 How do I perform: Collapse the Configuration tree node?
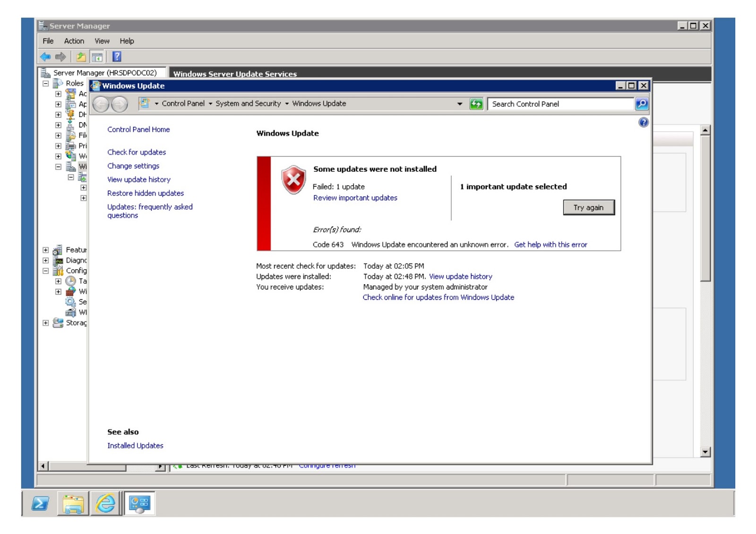46,271
